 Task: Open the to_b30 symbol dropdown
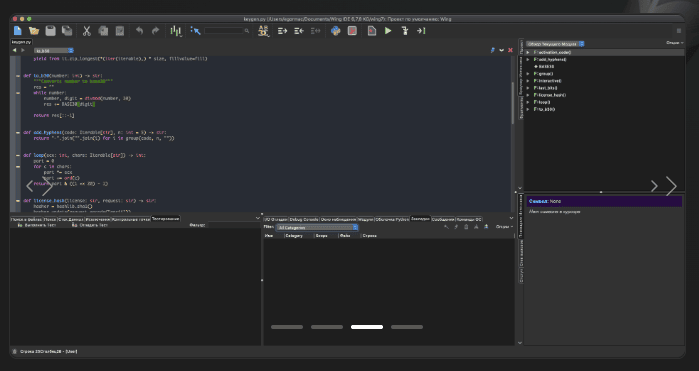click(x=54, y=50)
